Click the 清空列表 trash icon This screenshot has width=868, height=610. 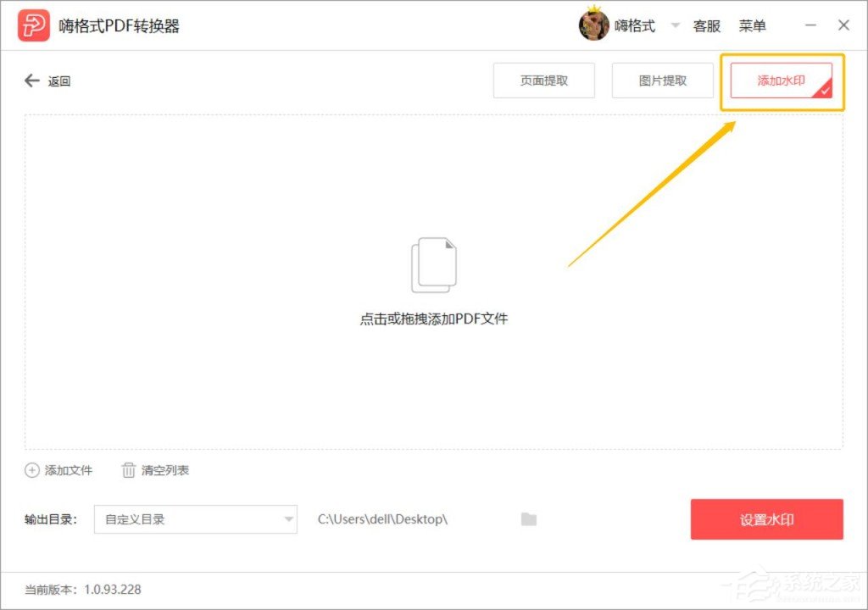[129, 470]
